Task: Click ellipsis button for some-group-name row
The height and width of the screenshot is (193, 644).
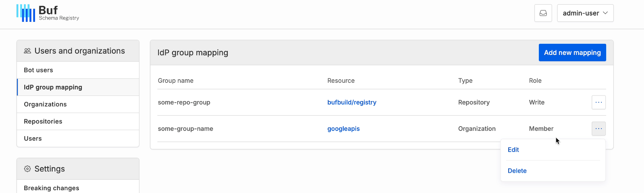Action: 599,129
